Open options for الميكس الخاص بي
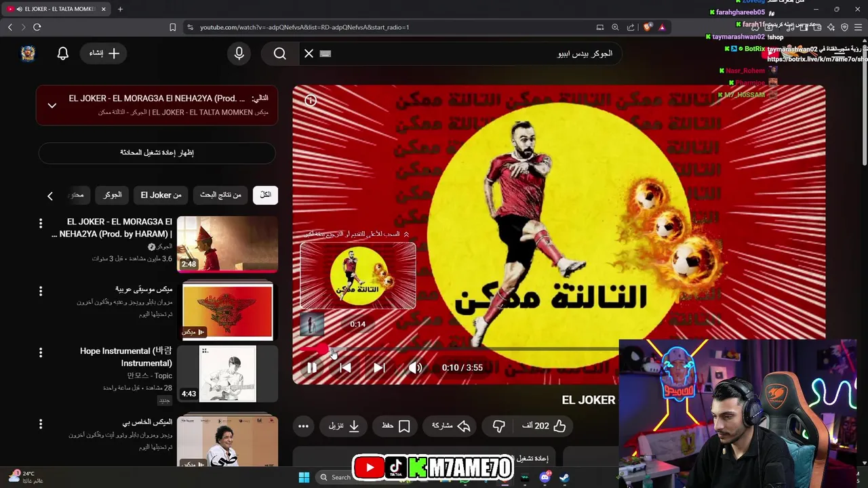 coord(41,424)
